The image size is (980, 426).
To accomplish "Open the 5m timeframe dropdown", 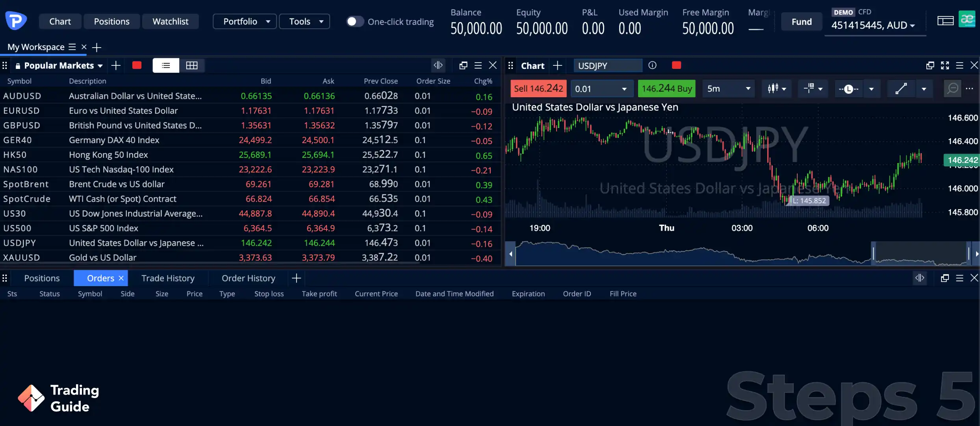I will coord(729,89).
